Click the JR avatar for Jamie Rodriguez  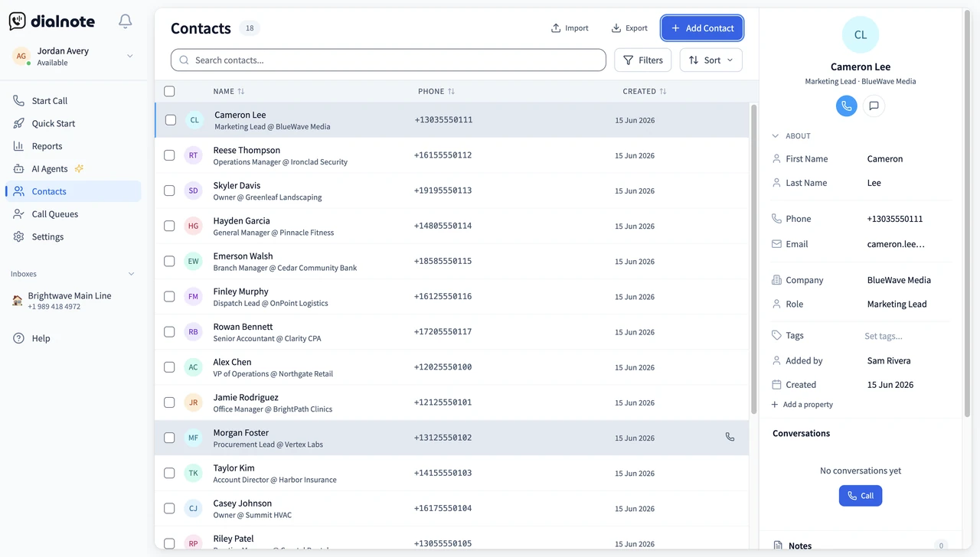193,402
